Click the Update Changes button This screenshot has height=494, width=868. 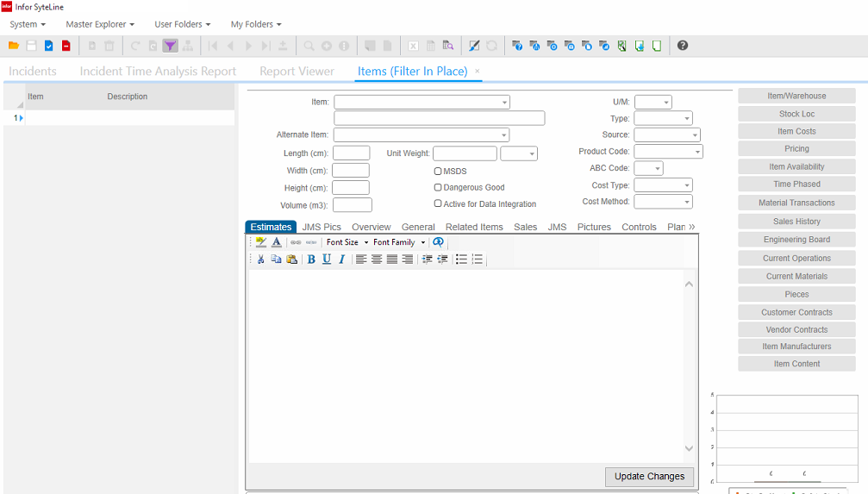pyautogui.click(x=649, y=476)
